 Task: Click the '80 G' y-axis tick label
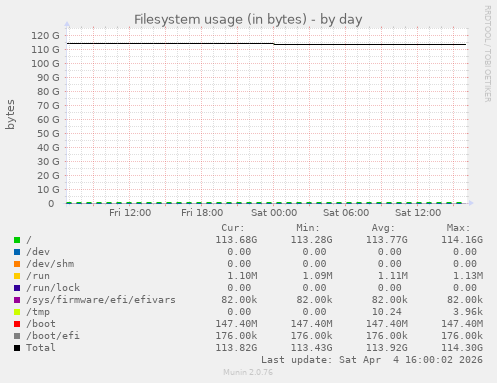tap(48, 91)
